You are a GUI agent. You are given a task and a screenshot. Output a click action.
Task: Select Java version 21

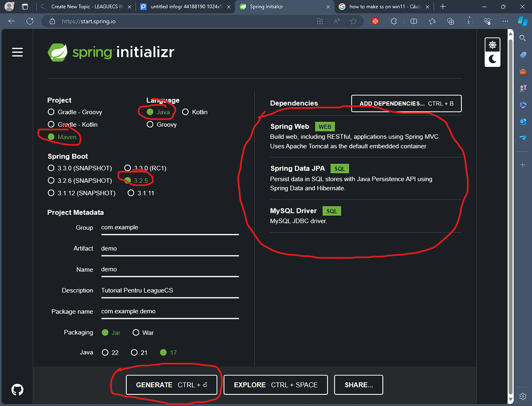139,352
